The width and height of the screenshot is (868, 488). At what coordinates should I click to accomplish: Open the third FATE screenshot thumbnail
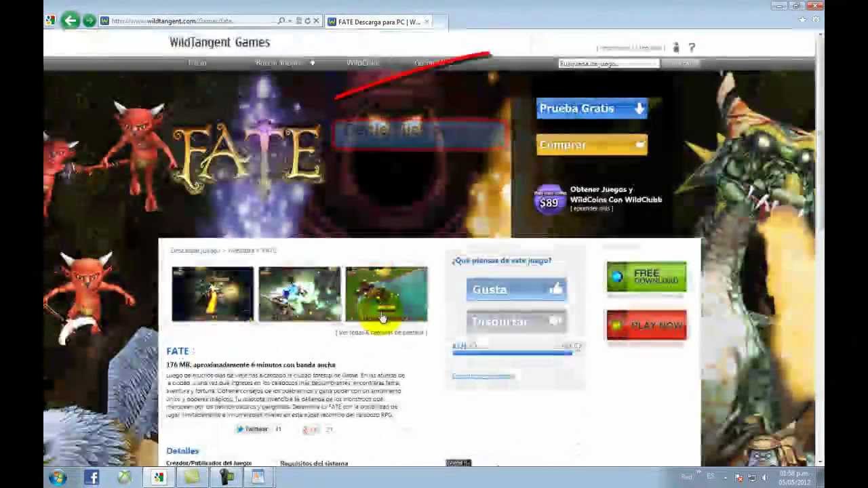tap(387, 294)
